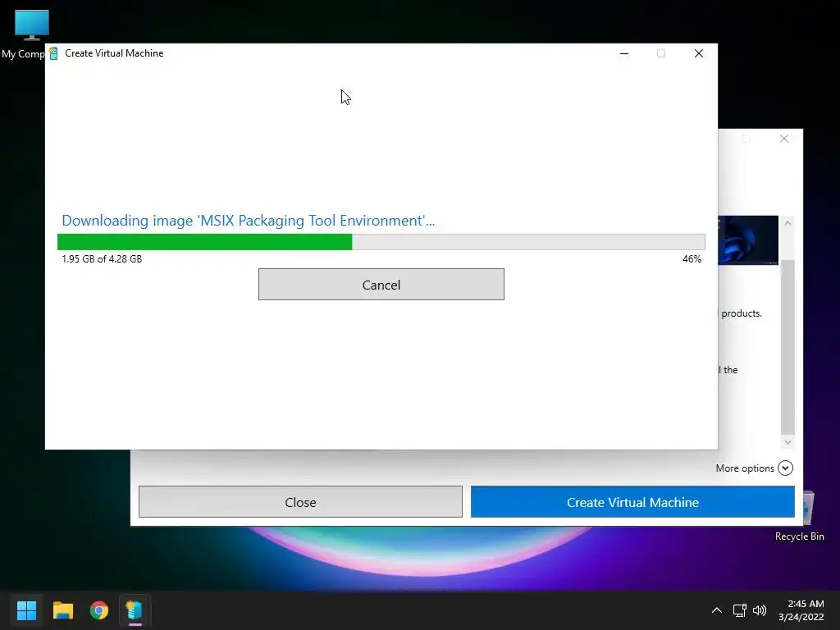Screen dimensions: 840x630
Task: Click the 46% progress label
Action: (x=692, y=259)
